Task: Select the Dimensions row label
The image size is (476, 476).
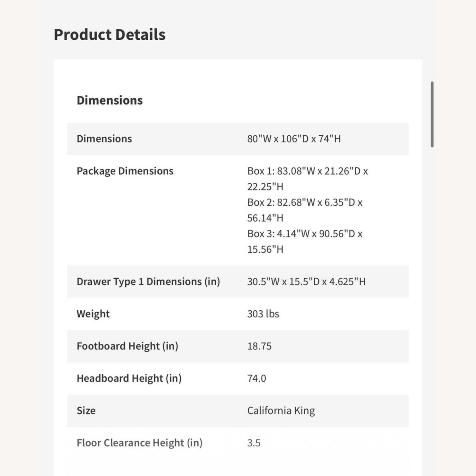Action: coord(104,139)
